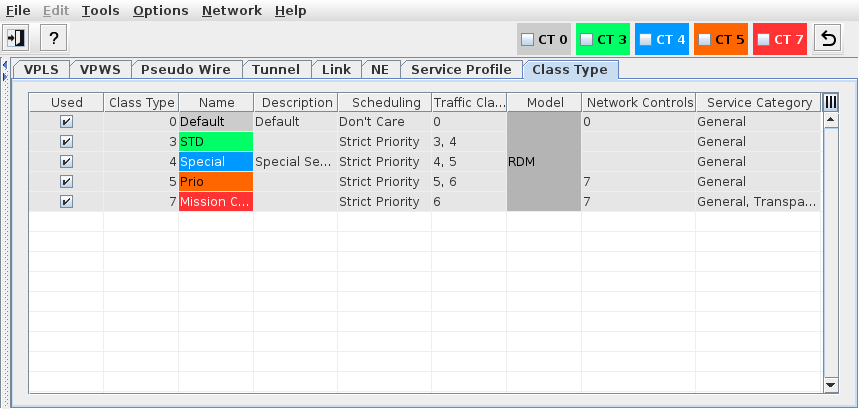Enable the green CT 3 checkbox

(x=587, y=40)
